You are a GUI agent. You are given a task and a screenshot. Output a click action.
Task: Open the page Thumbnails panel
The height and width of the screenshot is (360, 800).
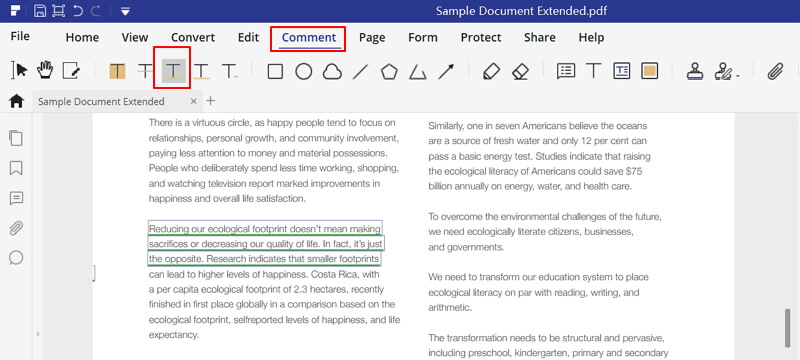[16, 138]
